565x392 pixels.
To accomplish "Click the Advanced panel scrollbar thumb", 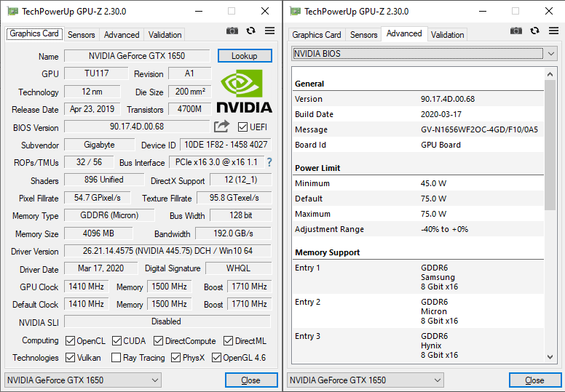I will click(x=550, y=145).
